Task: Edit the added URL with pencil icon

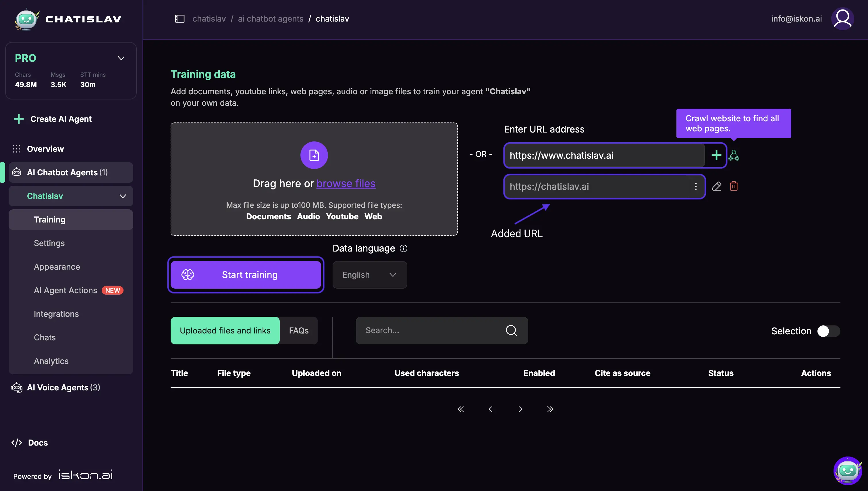Action: coord(717,186)
